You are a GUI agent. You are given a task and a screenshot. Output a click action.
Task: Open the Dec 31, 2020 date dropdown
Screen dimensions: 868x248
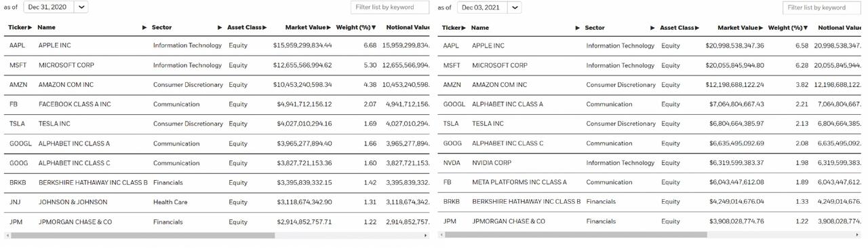pyautogui.click(x=80, y=7)
